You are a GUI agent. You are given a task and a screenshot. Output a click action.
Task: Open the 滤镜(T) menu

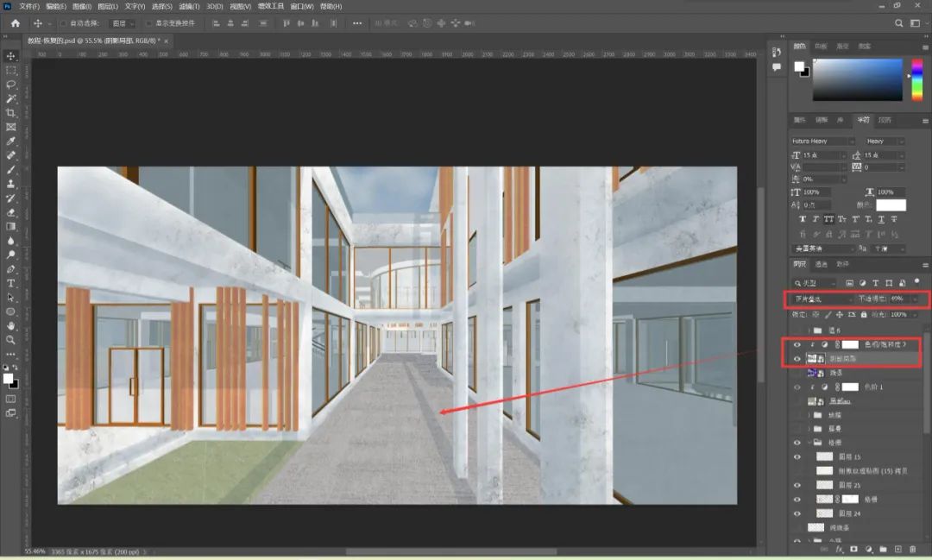click(189, 7)
